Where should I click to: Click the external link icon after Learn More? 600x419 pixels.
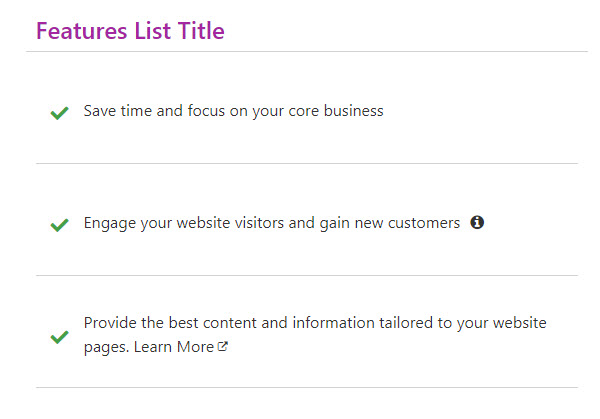point(223,346)
